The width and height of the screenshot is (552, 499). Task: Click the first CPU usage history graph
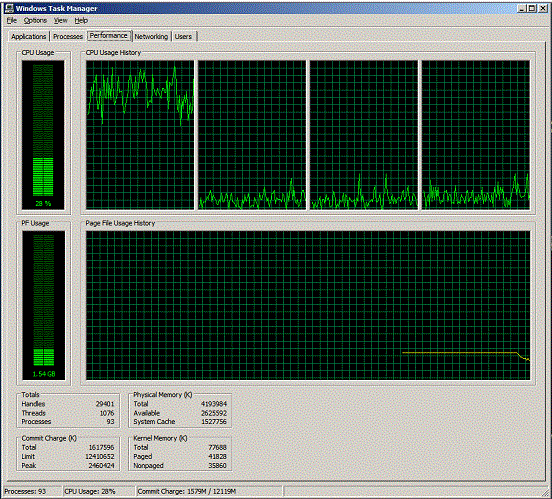(x=140, y=135)
